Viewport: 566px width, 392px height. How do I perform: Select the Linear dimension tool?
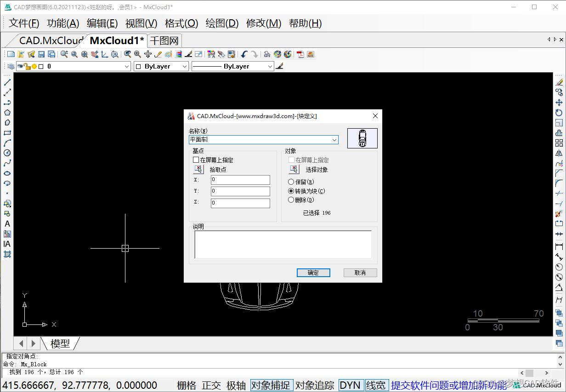tap(559, 247)
